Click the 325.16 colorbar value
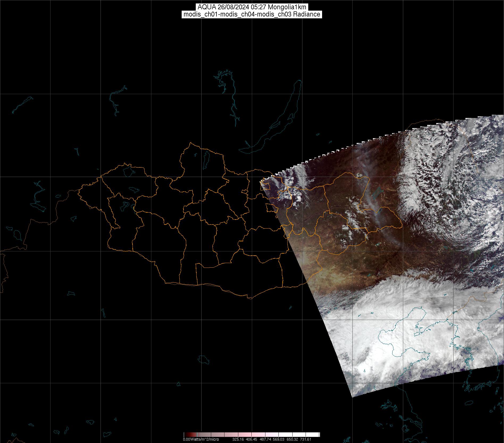The height and width of the screenshot is (443, 504). tap(238, 439)
